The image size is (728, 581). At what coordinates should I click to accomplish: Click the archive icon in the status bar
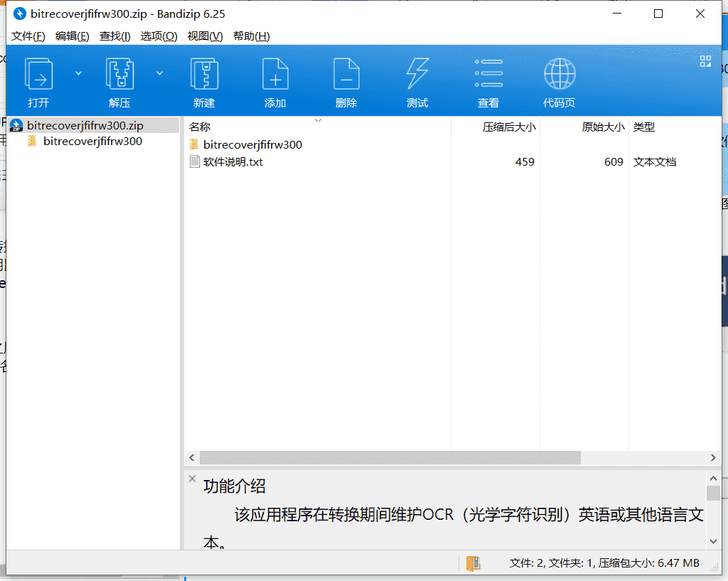point(473,563)
